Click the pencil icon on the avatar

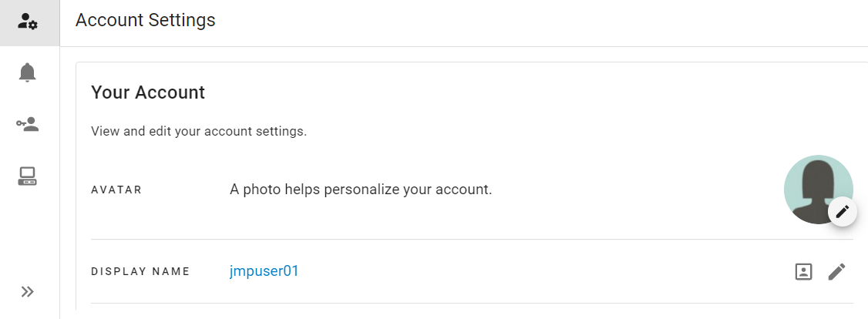(842, 211)
